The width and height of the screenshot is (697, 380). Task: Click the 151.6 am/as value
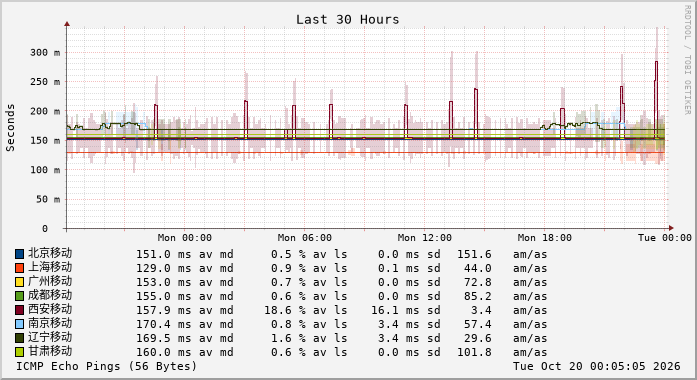474,254
